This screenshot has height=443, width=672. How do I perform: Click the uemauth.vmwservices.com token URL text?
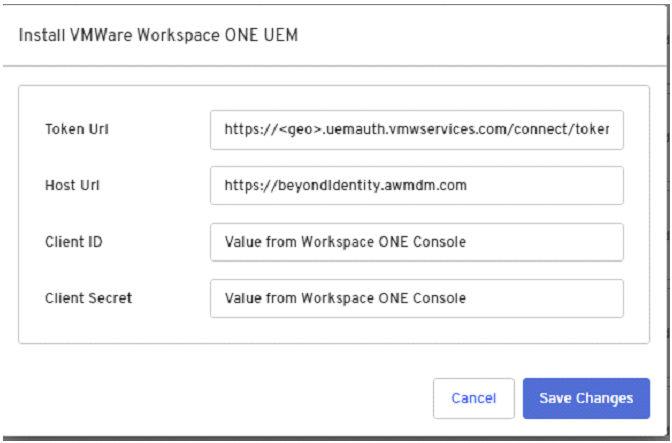(x=422, y=129)
